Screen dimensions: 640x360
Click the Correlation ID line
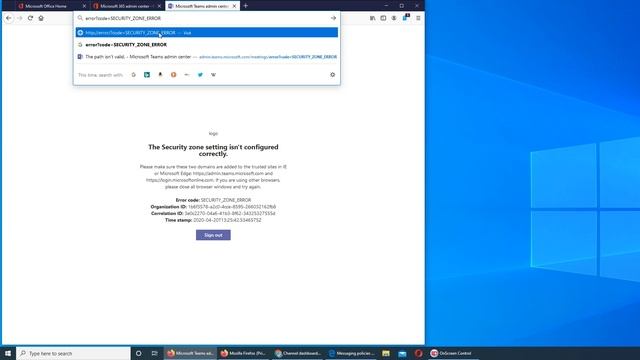[213, 213]
